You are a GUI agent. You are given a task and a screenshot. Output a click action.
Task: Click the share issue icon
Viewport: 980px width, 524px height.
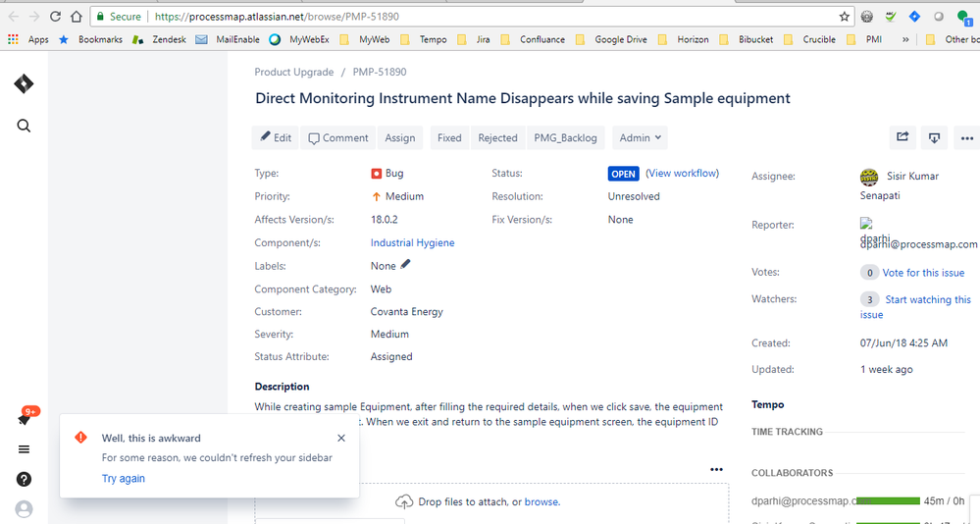902,138
